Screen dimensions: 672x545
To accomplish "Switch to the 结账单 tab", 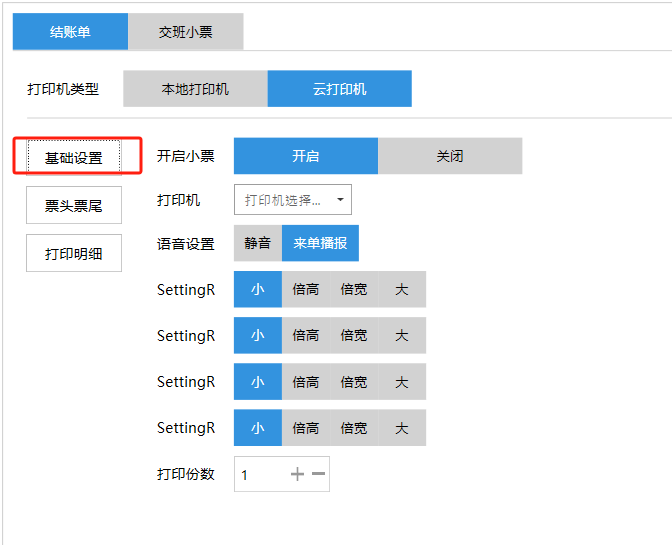I will pos(70,32).
